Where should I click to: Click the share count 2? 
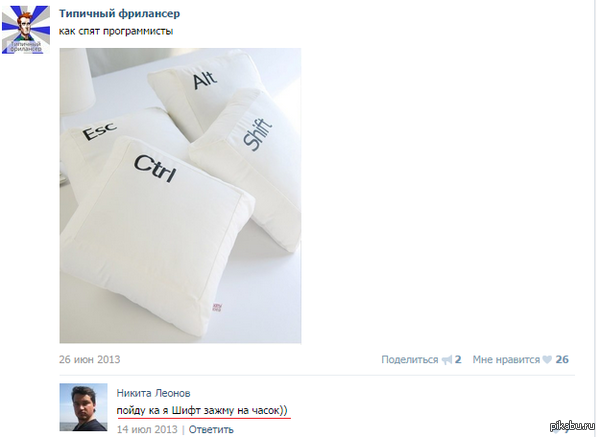click(x=458, y=360)
